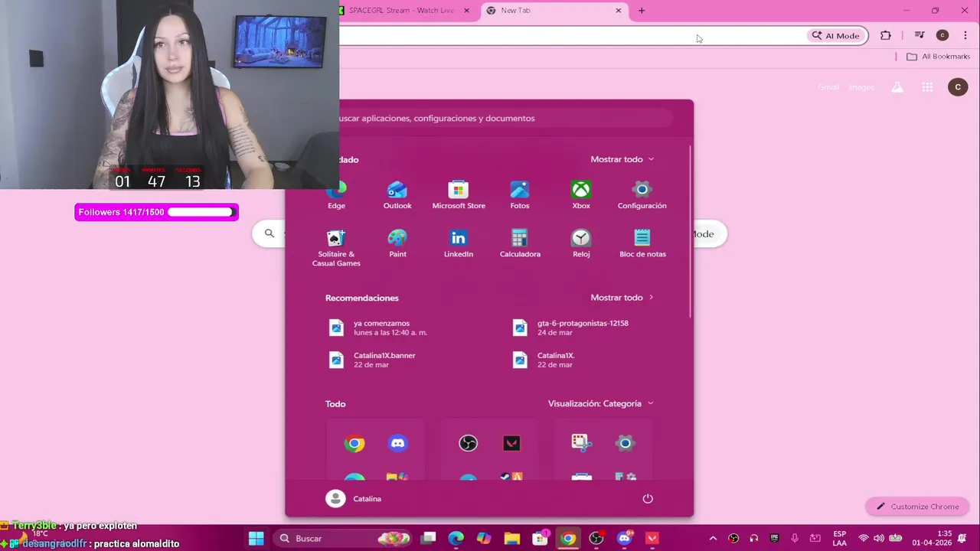
Task: Open a new Chrome tab with plus
Action: pyautogui.click(x=642, y=11)
